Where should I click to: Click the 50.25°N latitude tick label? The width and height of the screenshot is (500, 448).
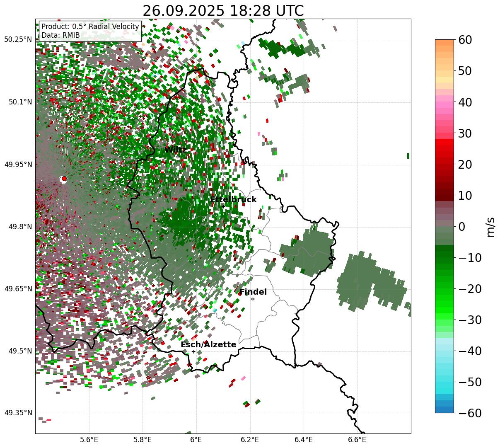18,39
